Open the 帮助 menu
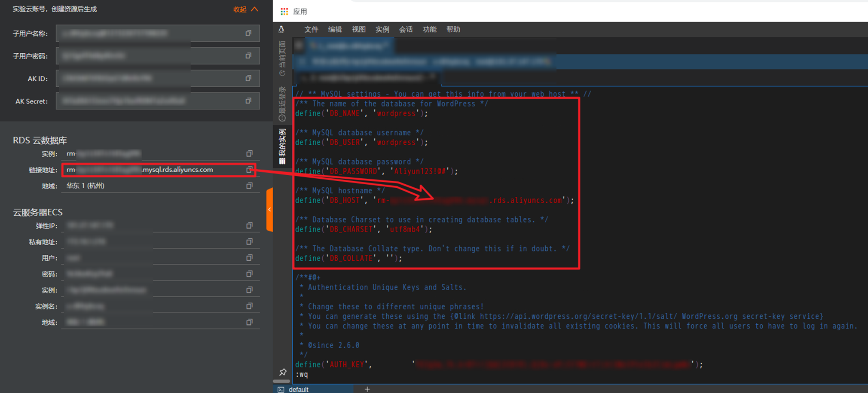 tap(453, 29)
